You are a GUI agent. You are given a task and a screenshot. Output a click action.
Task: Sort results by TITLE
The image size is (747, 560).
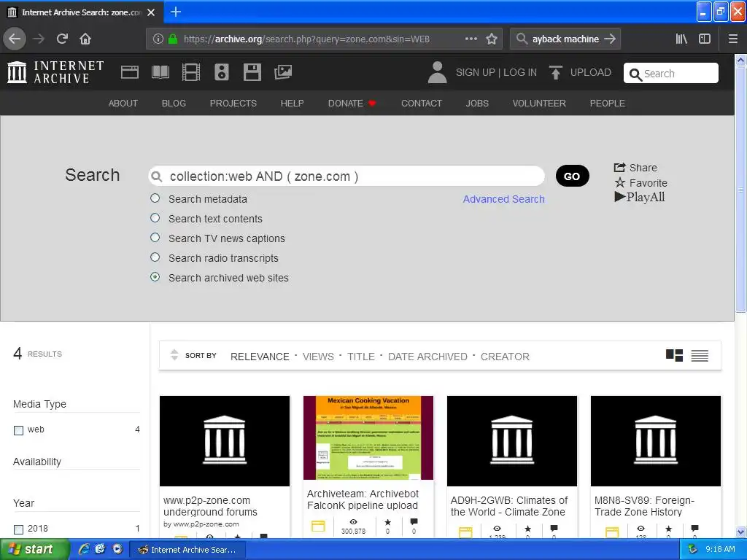(361, 357)
